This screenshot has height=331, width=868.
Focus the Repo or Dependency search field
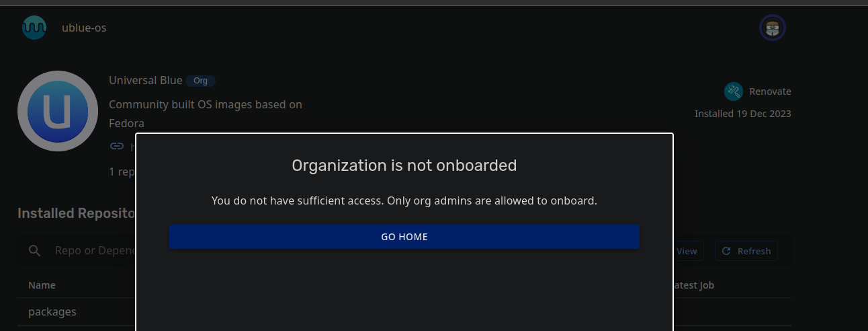pyautogui.click(x=94, y=251)
